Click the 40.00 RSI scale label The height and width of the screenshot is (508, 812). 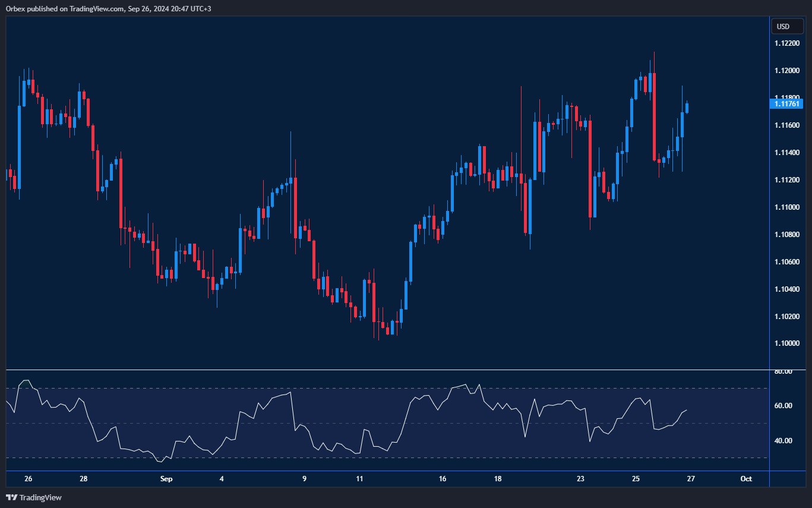tap(783, 441)
